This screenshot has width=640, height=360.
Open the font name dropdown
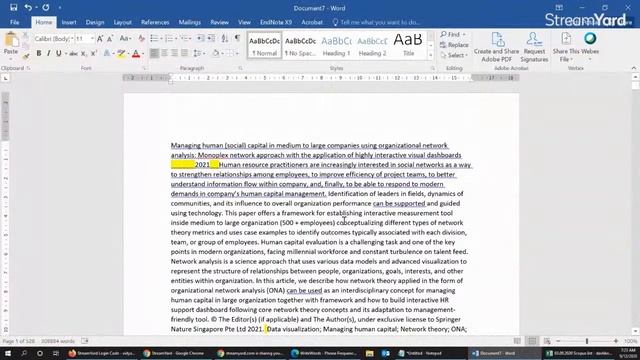click(x=72, y=39)
